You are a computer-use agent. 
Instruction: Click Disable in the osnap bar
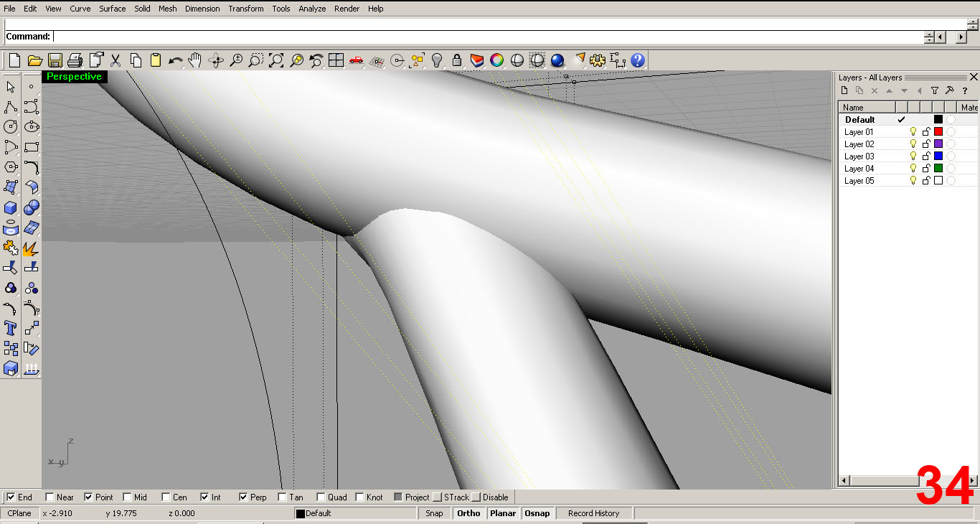[x=491, y=497]
